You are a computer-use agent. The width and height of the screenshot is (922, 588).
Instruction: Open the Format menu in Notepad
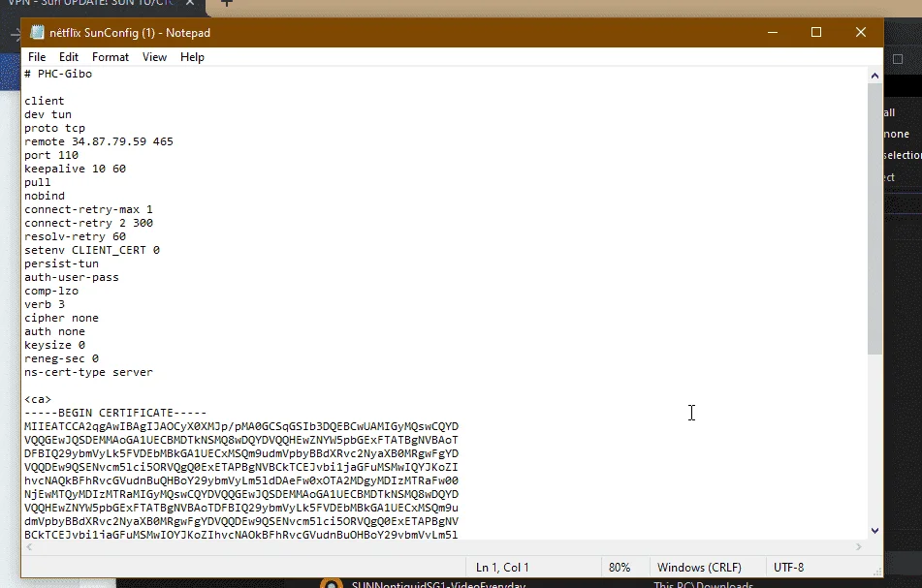click(x=110, y=57)
